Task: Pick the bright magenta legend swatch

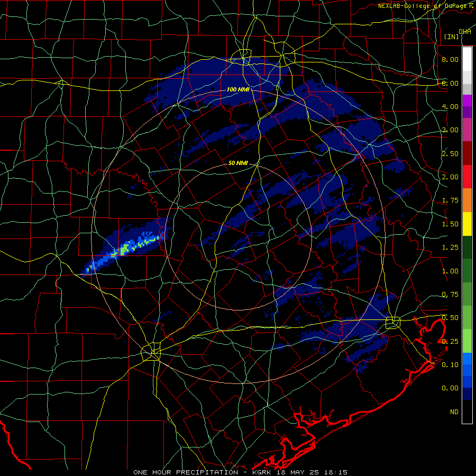Action: [467, 100]
